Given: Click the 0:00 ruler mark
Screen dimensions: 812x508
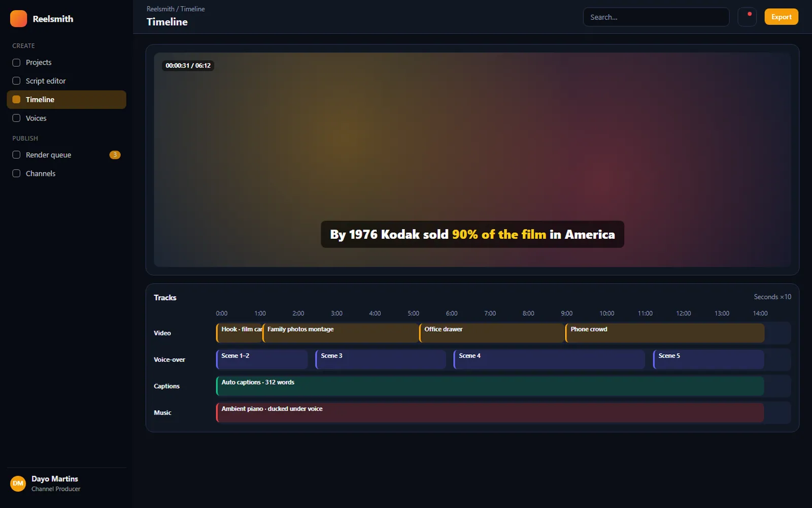Looking at the screenshot, I should pyautogui.click(x=222, y=313).
